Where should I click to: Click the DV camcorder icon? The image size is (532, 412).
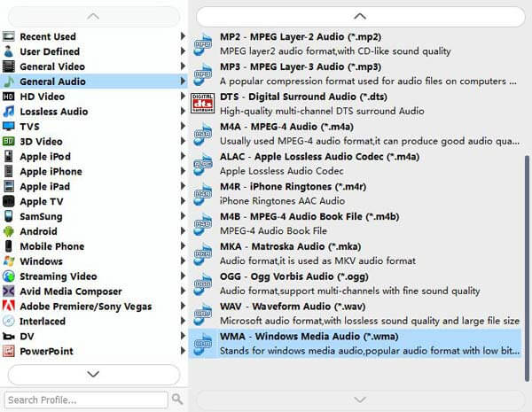(9, 336)
